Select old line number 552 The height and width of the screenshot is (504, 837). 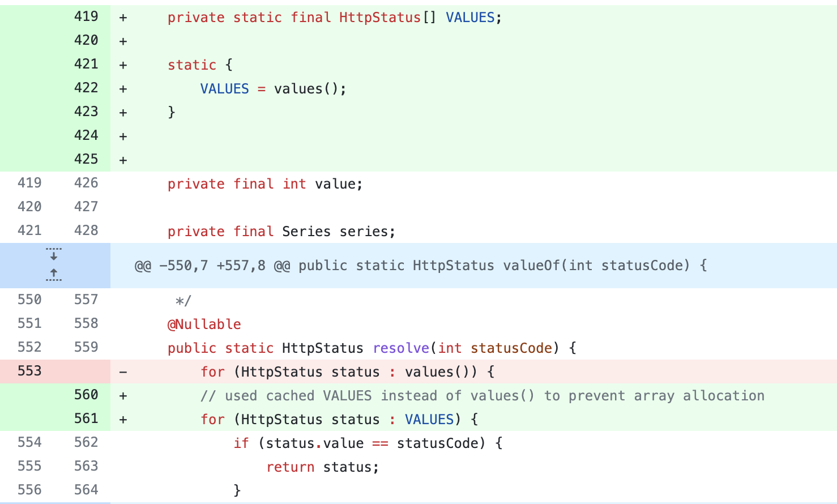click(x=29, y=347)
